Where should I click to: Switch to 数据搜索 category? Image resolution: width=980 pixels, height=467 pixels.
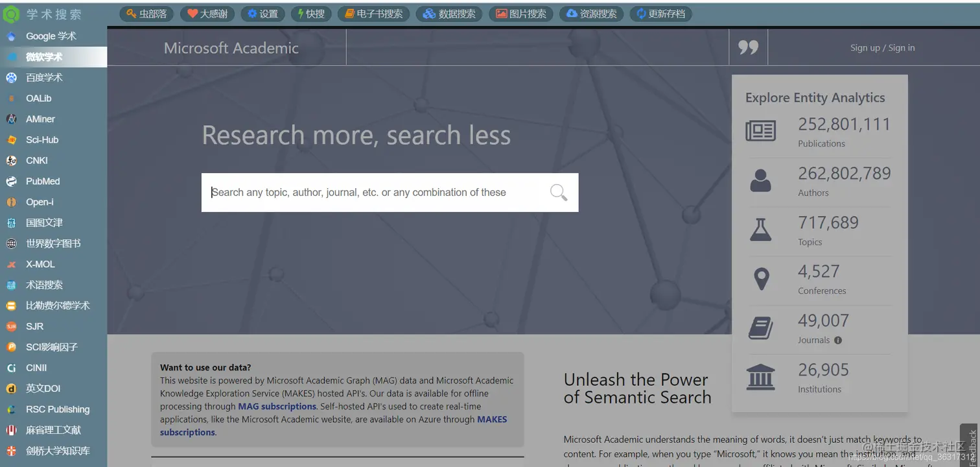click(x=449, y=14)
